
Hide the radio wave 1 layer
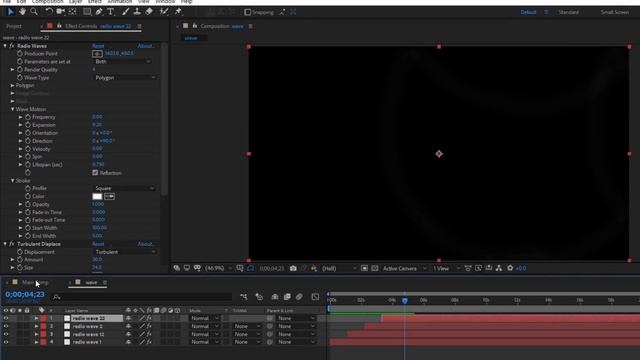6,342
